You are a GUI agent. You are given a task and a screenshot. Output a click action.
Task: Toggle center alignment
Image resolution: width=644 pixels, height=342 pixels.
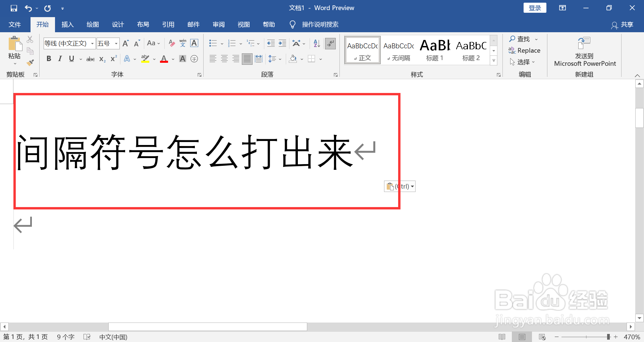point(224,59)
